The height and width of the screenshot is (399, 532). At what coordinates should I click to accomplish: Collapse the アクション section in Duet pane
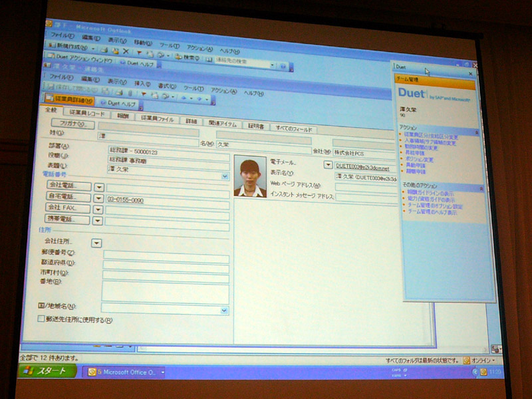click(476, 132)
